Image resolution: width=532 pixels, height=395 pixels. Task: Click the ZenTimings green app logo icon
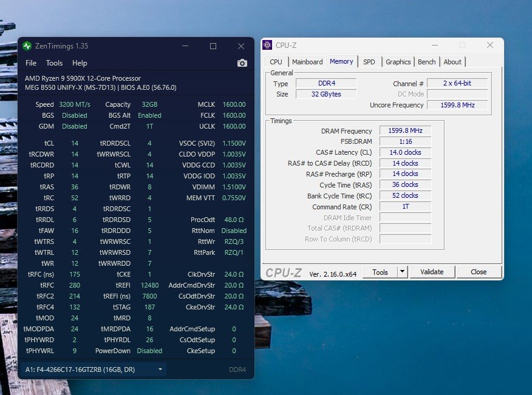(x=27, y=46)
